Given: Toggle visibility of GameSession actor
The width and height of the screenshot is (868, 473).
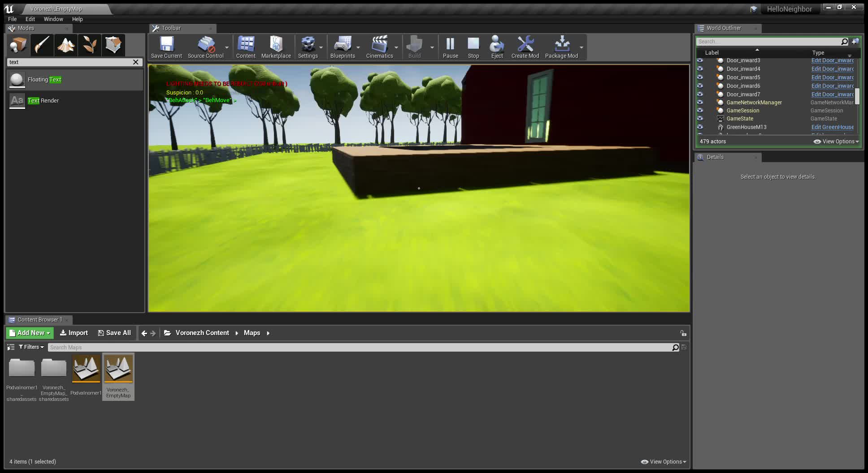Looking at the screenshot, I should [x=700, y=110].
